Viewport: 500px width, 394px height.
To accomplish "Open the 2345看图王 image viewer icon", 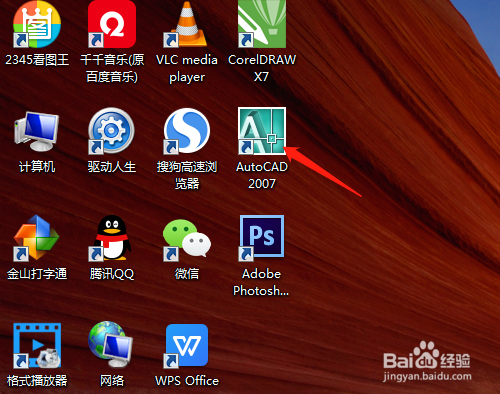I will 37,24.
